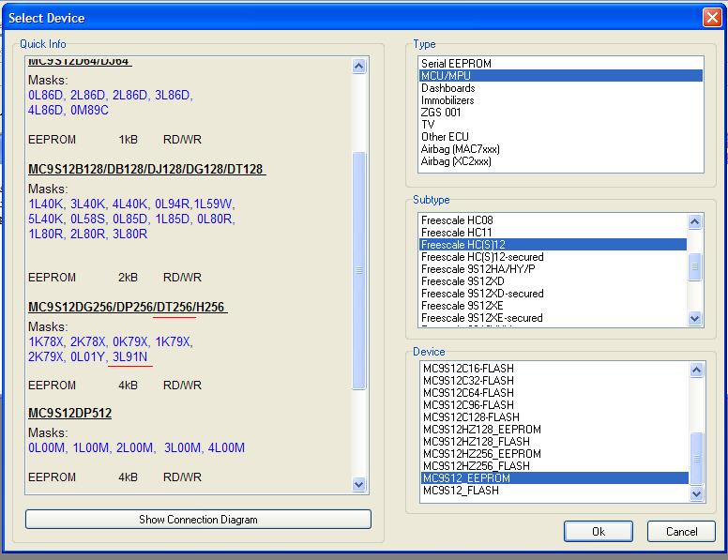Select Serial EEPROM in Type list
Screen dimensions: 728x560
click(x=456, y=64)
